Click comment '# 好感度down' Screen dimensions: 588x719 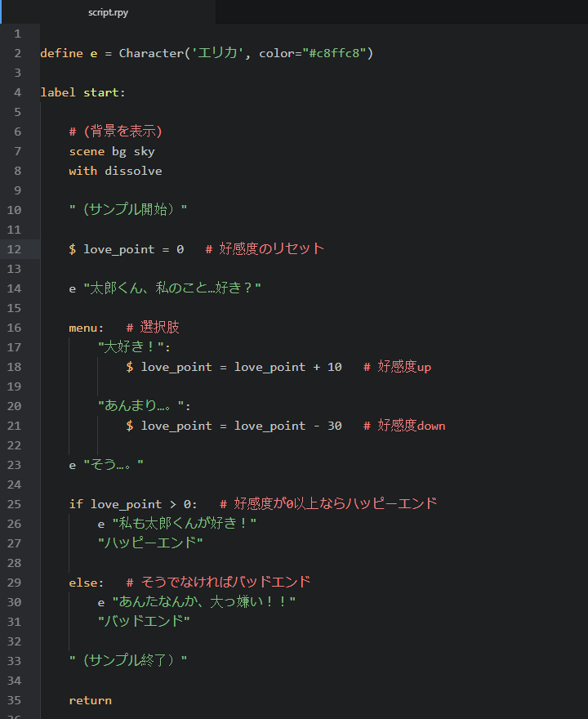[404, 426]
